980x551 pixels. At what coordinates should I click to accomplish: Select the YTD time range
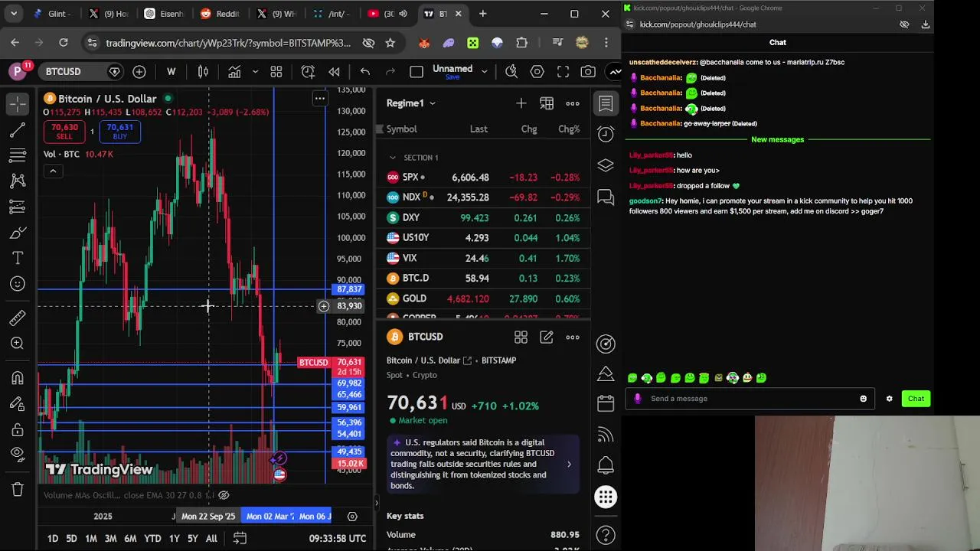153,539
